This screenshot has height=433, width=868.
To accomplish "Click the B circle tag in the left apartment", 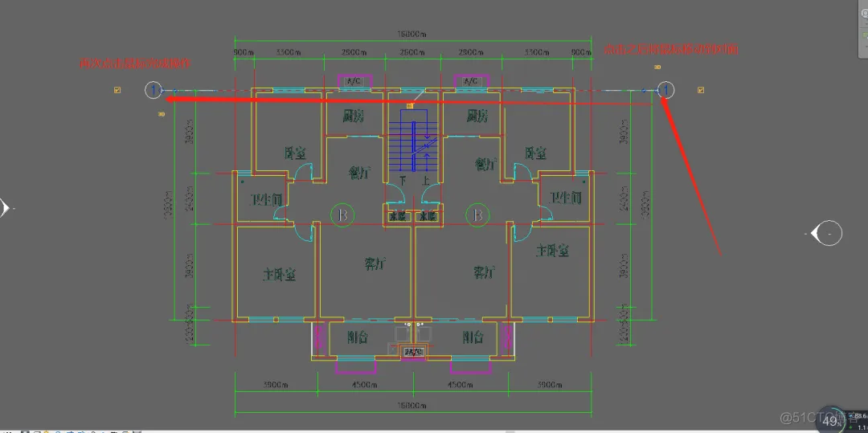I will pos(342,215).
